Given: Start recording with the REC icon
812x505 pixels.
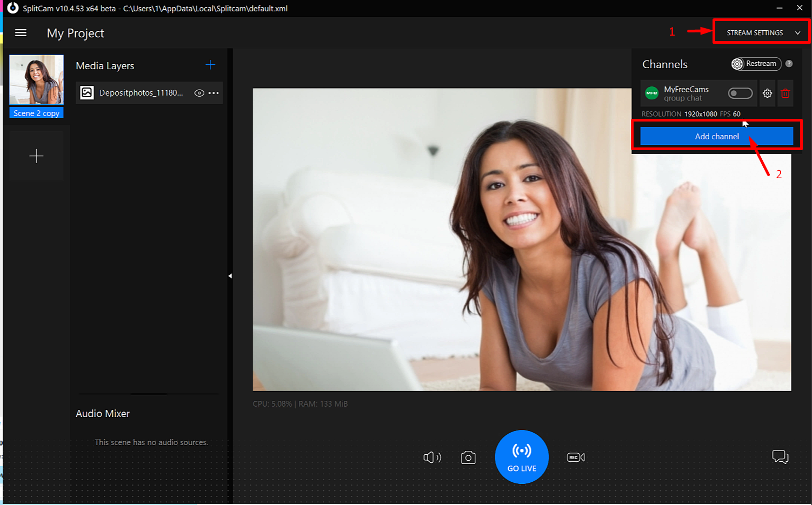Looking at the screenshot, I should click(575, 457).
